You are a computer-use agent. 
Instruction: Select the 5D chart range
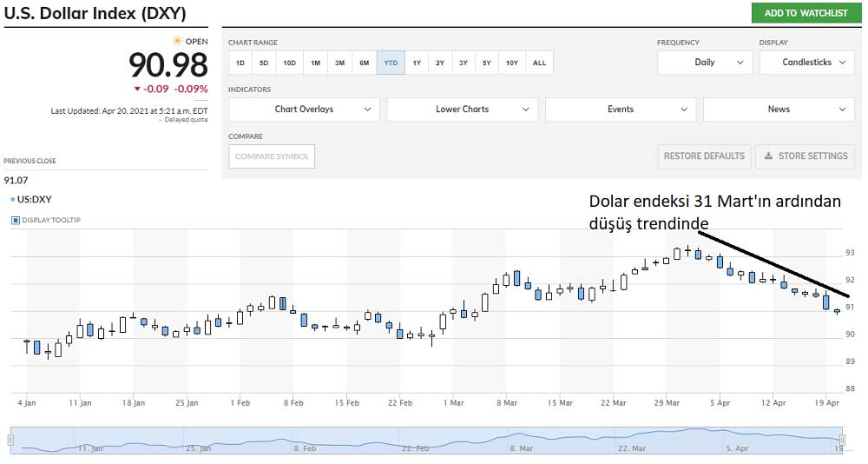point(264,63)
